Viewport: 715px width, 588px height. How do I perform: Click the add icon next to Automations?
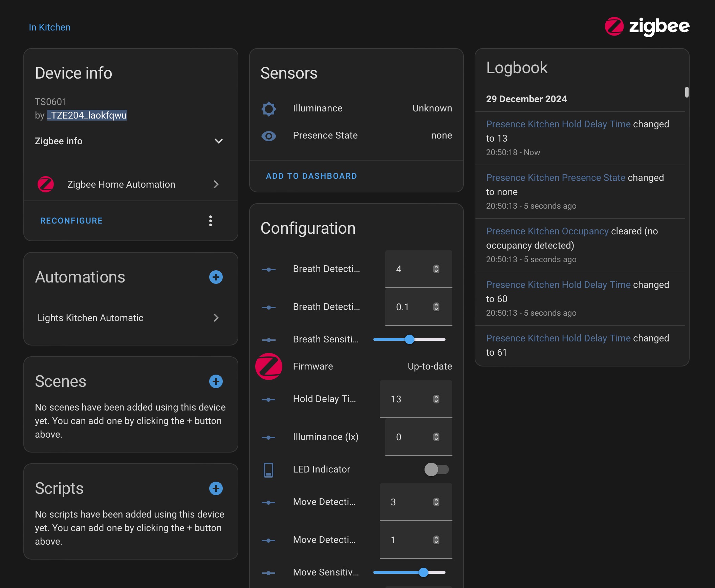pyautogui.click(x=216, y=277)
